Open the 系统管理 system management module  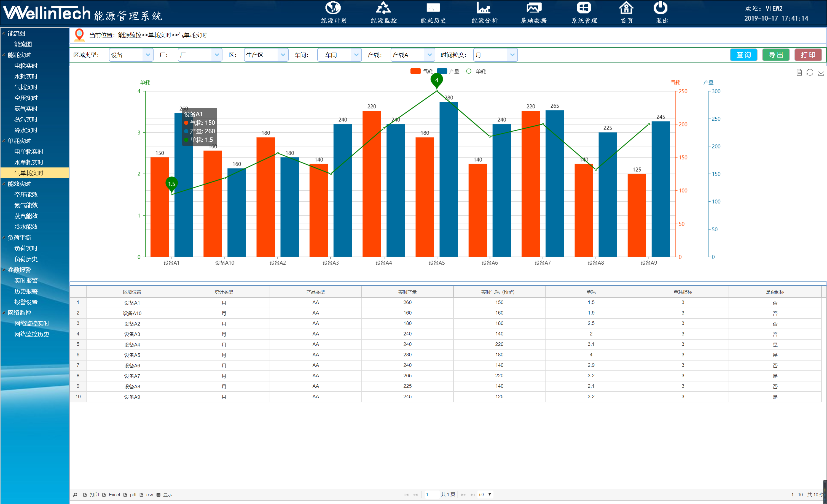click(x=584, y=13)
